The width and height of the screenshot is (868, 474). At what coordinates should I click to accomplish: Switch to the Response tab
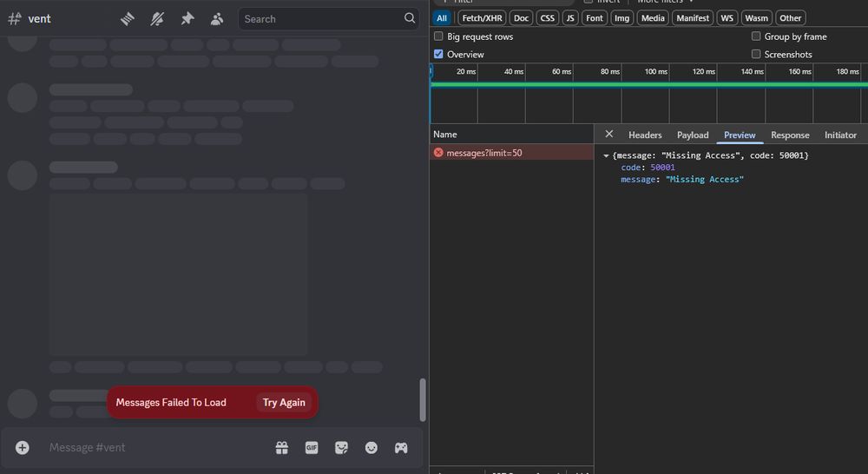790,135
